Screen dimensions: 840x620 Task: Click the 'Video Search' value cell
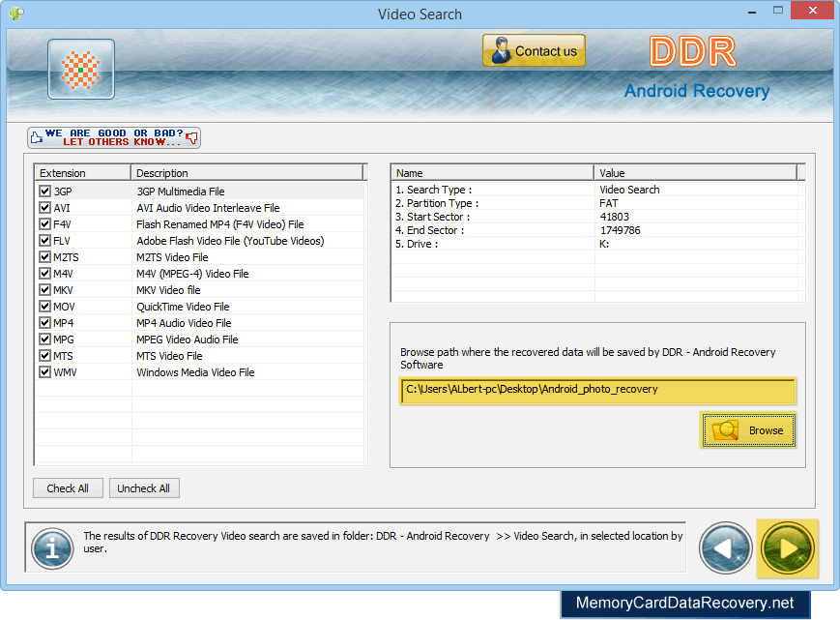629,190
